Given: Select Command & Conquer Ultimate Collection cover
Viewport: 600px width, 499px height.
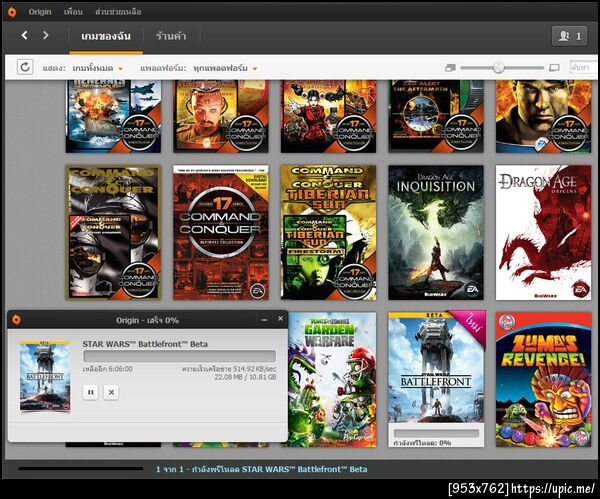Looking at the screenshot, I should [x=221, y=233].
